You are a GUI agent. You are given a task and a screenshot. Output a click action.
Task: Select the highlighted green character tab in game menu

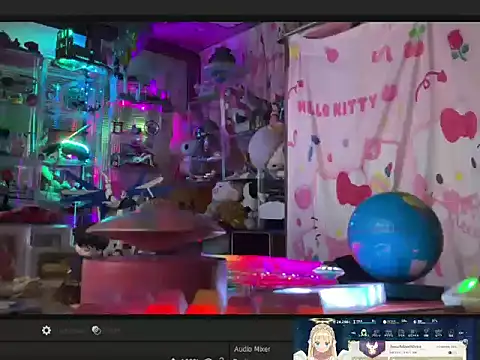[x=364, y=333]
